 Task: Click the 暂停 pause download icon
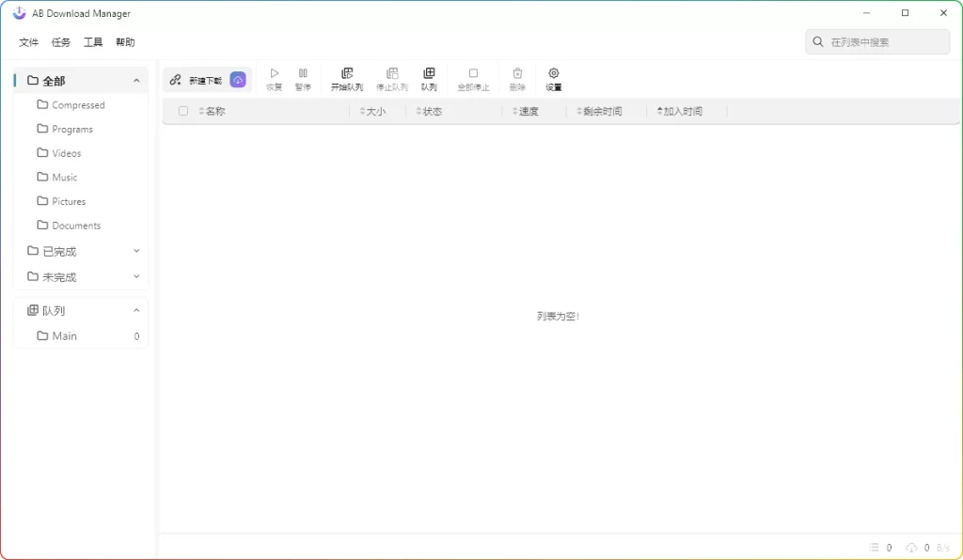(x=303, y=78)
